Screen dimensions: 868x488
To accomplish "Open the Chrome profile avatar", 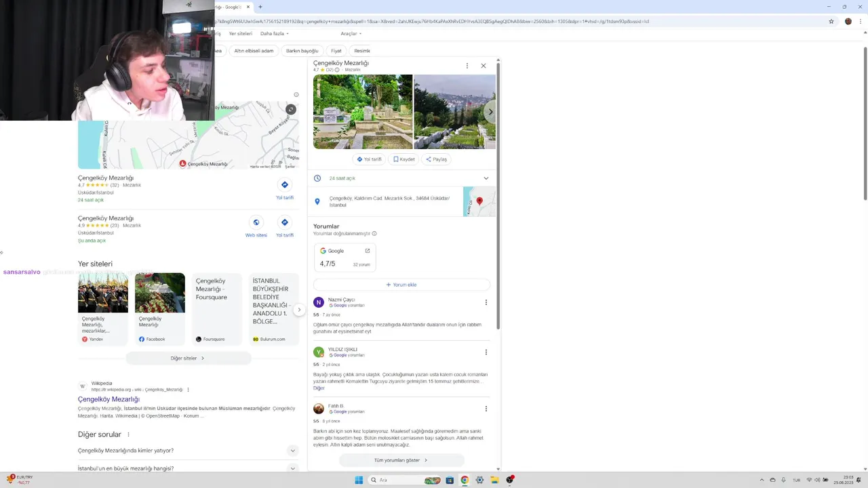I will [x=848, y=21].
